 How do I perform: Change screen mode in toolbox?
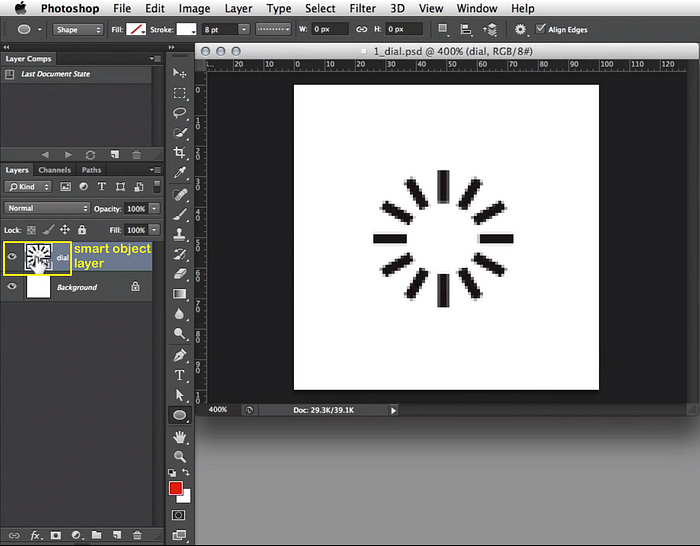click(179, 535)
